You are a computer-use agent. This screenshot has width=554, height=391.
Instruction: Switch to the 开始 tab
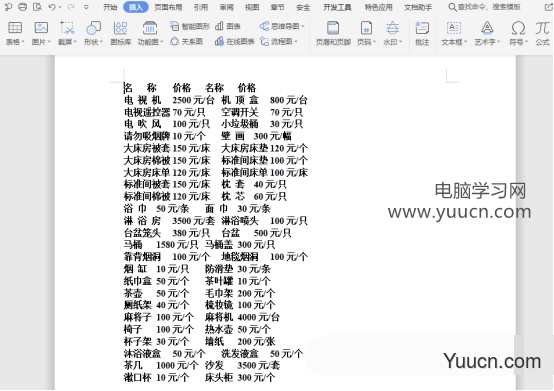click(110, 7)
